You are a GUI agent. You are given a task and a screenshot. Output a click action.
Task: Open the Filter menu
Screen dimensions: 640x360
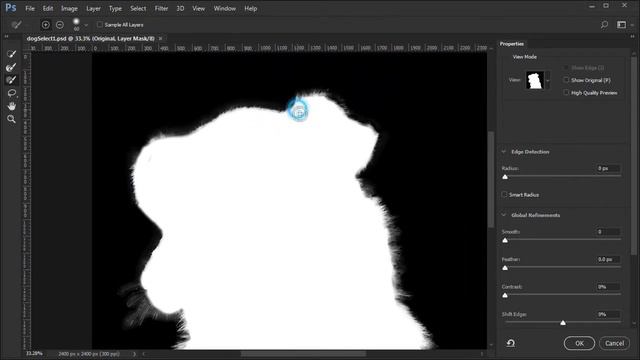(x=161, y=8)
